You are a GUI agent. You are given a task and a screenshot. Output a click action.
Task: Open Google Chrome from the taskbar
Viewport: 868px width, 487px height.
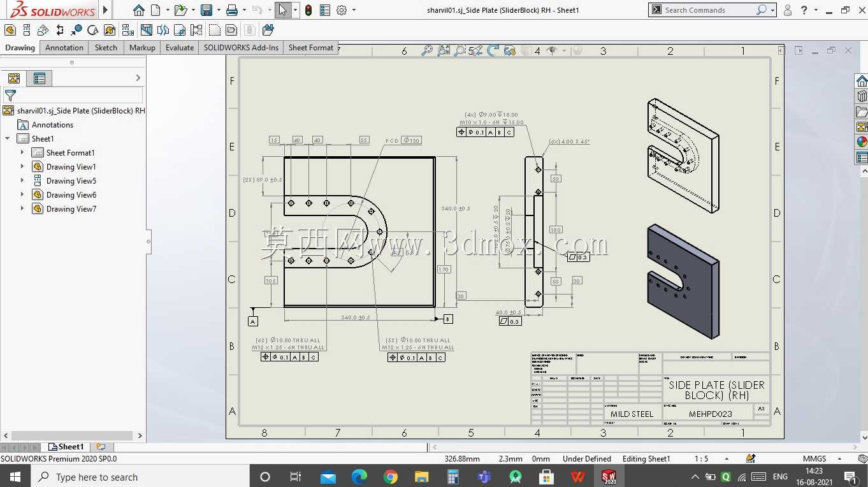point(391,476)
